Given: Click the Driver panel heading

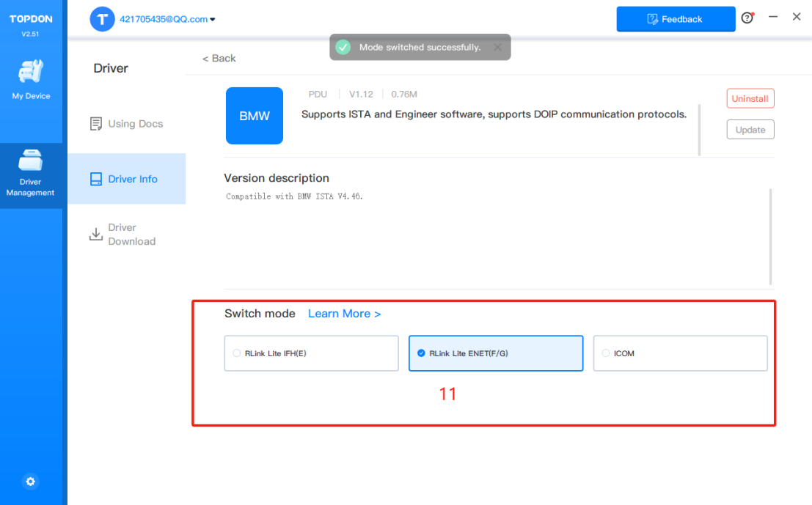Looking at the screenshot, I should tap(111, 68).
